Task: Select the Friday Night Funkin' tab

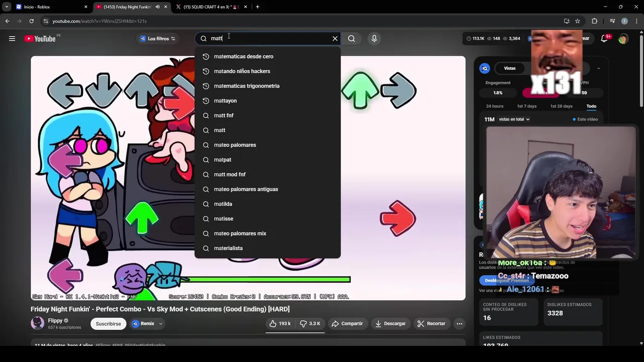Action: (132, 7)
